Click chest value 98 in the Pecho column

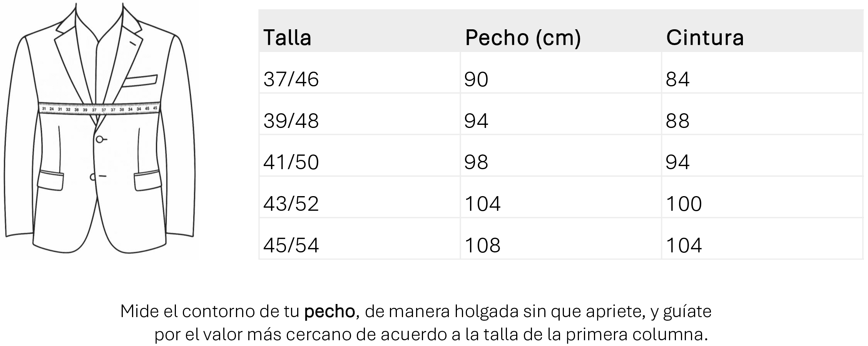[476, 162]
